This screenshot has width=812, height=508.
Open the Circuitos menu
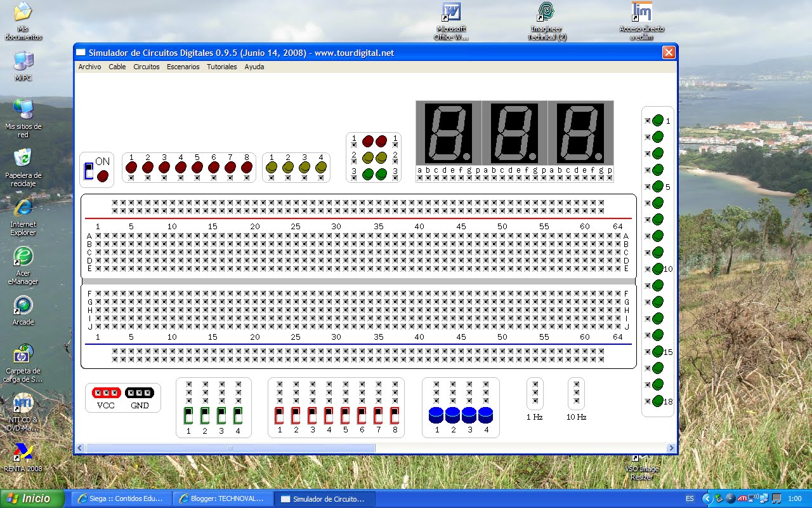[147, 66]
